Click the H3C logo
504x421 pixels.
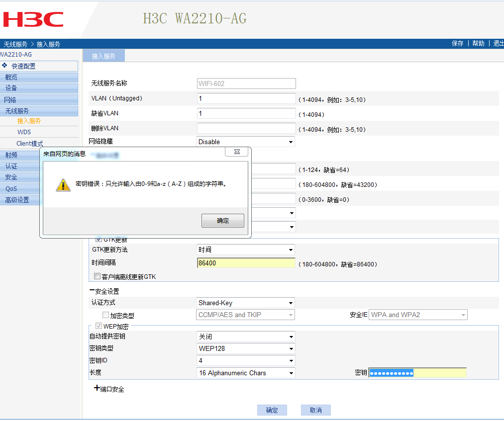[x=33, y=19]
